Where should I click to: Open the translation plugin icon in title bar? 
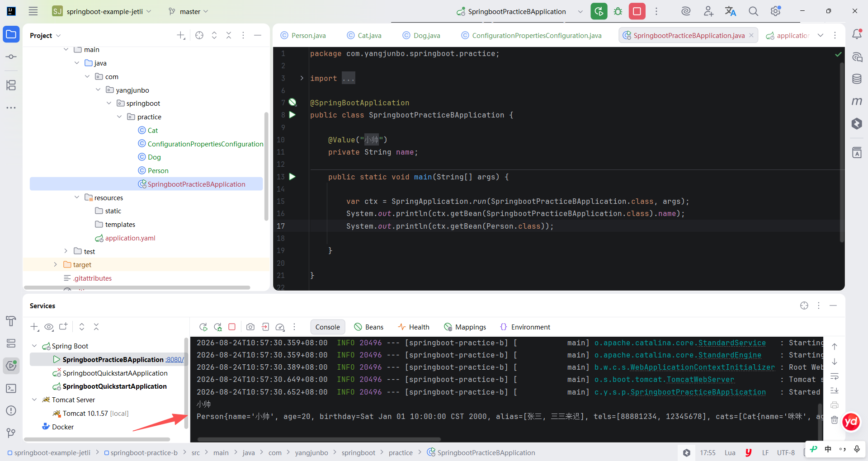731,11
